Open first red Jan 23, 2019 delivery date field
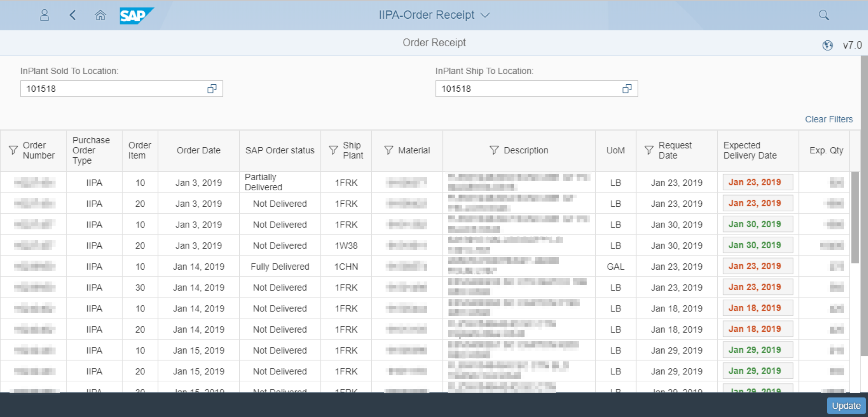 758,182
